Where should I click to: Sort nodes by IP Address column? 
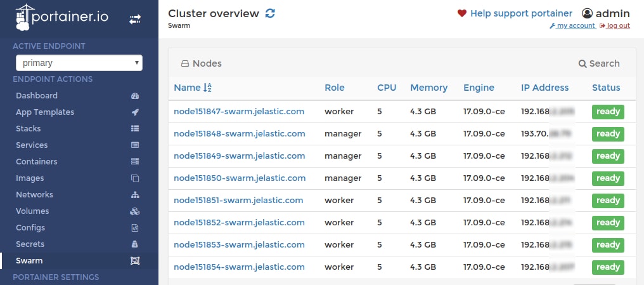pos(544,88)
